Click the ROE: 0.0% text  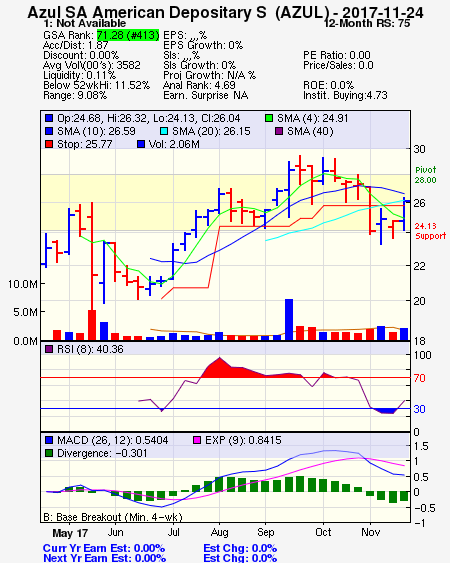pos(328,85)
